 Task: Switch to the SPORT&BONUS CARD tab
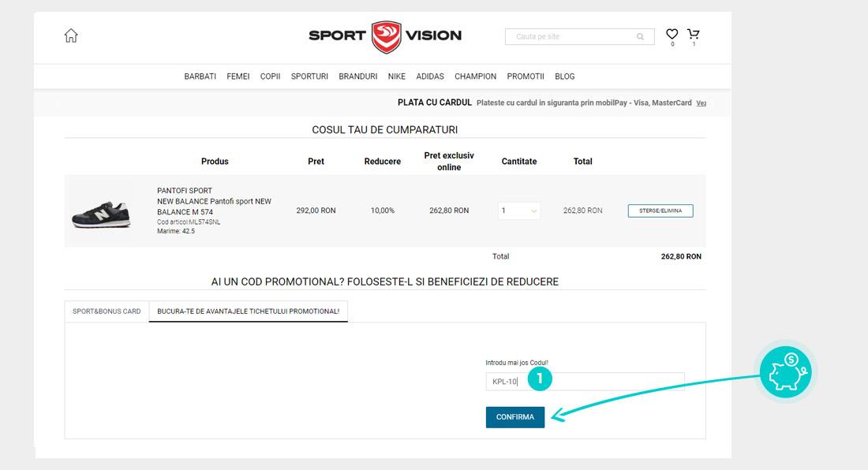(107, 311)
